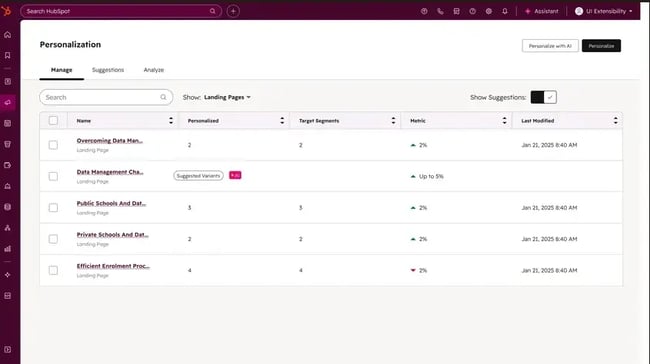
Task: Click the red down 2% metric in Efficient Enrolment row
Action: tap(419, 270)
